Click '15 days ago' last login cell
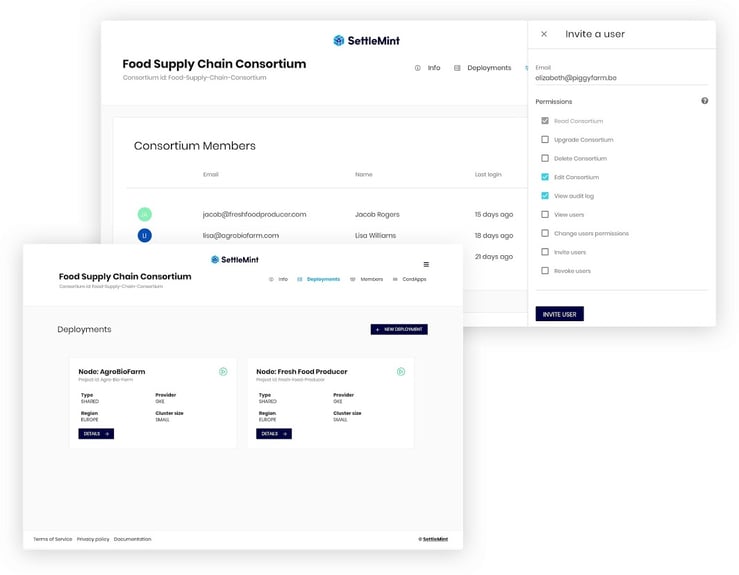This screenshot has width=739, height=575. 494,214
